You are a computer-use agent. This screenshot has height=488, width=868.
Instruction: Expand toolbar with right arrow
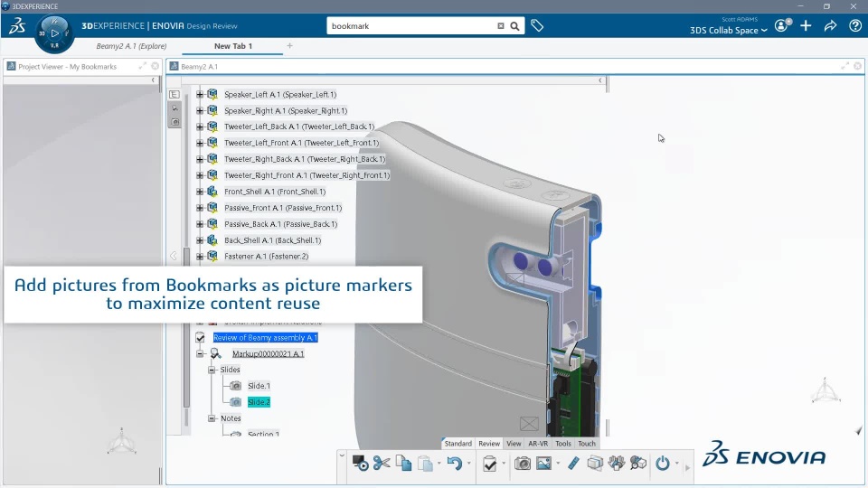click(x=687, y=467)
